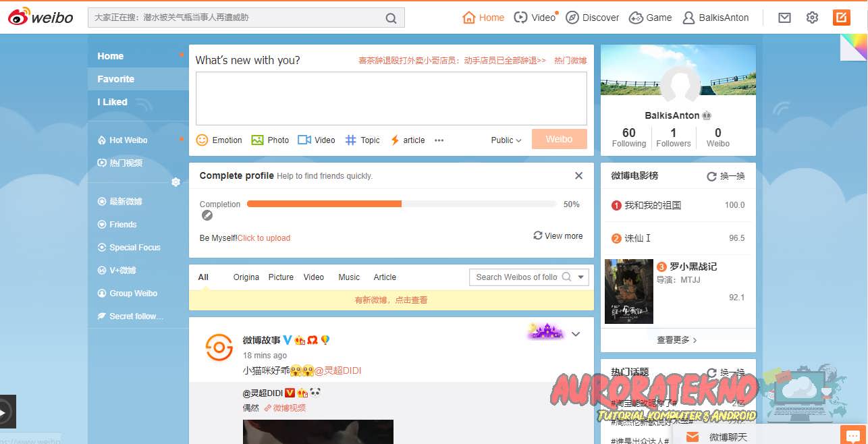
Task: Click the Click to upload link
Action: (x=264, y=238)
